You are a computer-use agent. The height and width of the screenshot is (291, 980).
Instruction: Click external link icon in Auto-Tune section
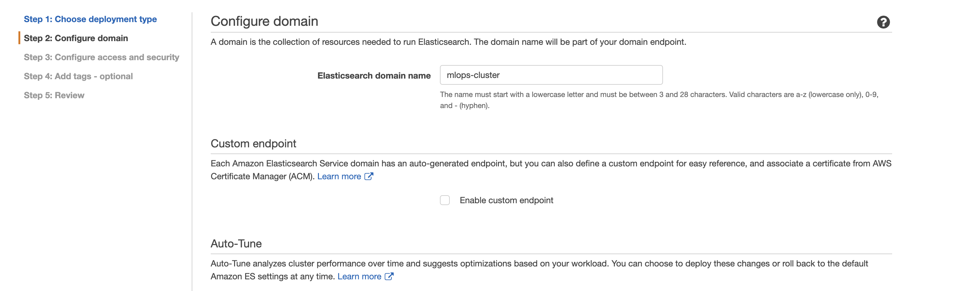pyautogui.click(x=389, y=276)
